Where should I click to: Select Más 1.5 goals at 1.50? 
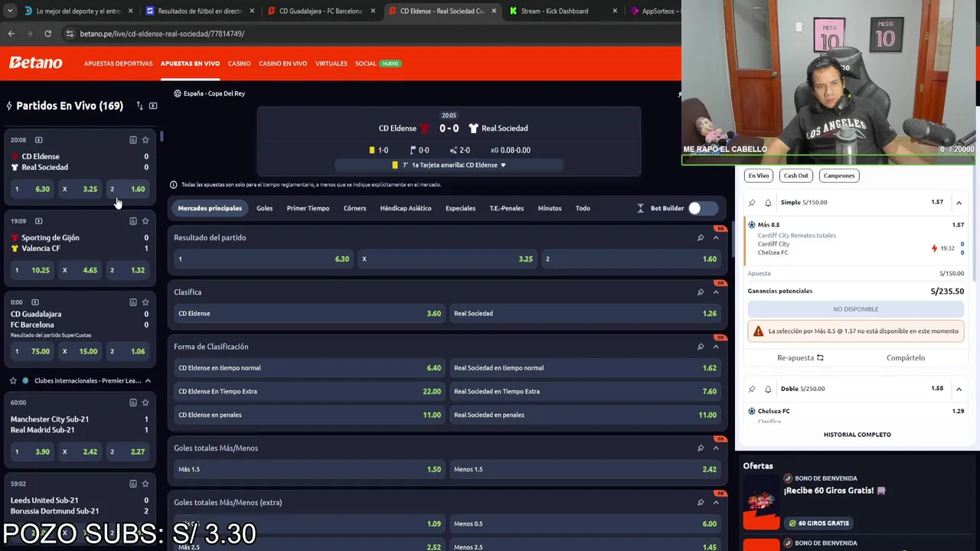[309, 469]
